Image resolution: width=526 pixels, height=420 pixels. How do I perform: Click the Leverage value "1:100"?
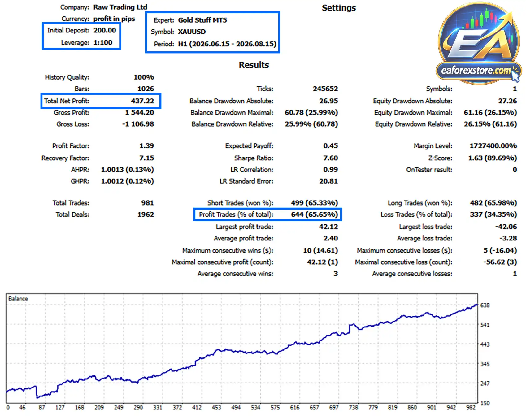pyautogui.click(x=103, y=43)
